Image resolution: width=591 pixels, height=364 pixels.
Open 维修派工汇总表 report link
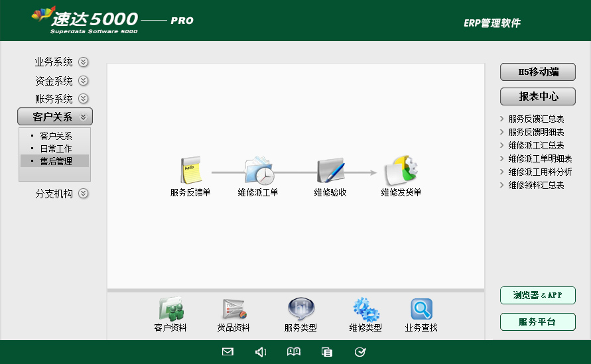click(536, 145)
